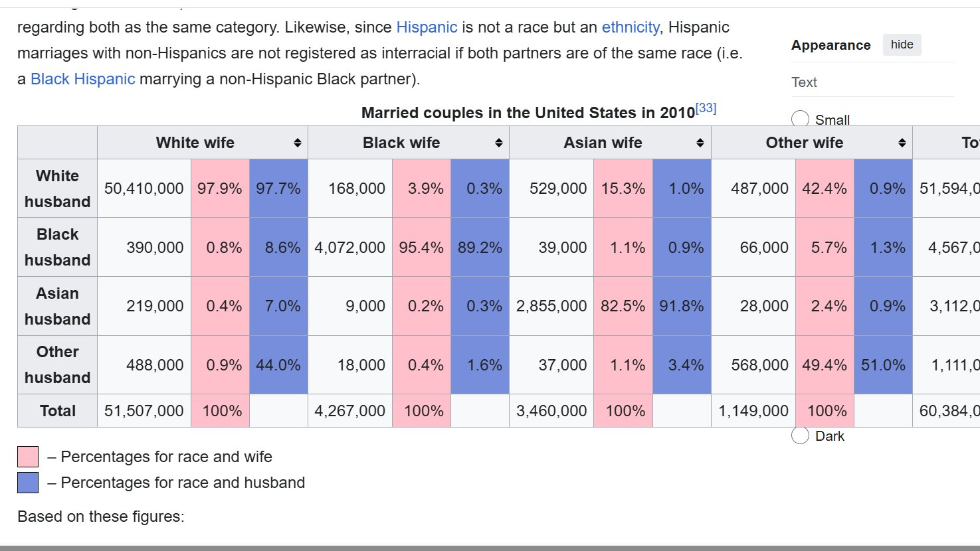Open the Black Hispanic article link
The height and width of the screenshot is (551, 980).
click(82, 79)
